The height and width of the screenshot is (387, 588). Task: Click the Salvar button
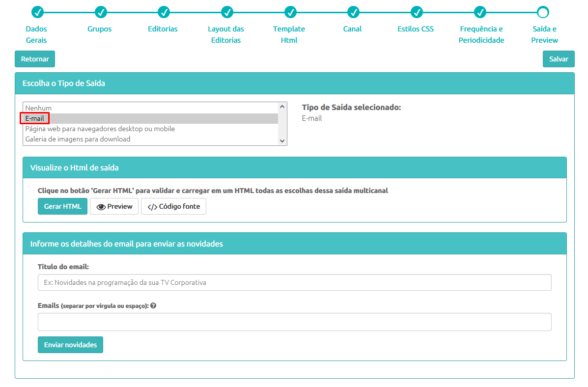click(559, 59)
